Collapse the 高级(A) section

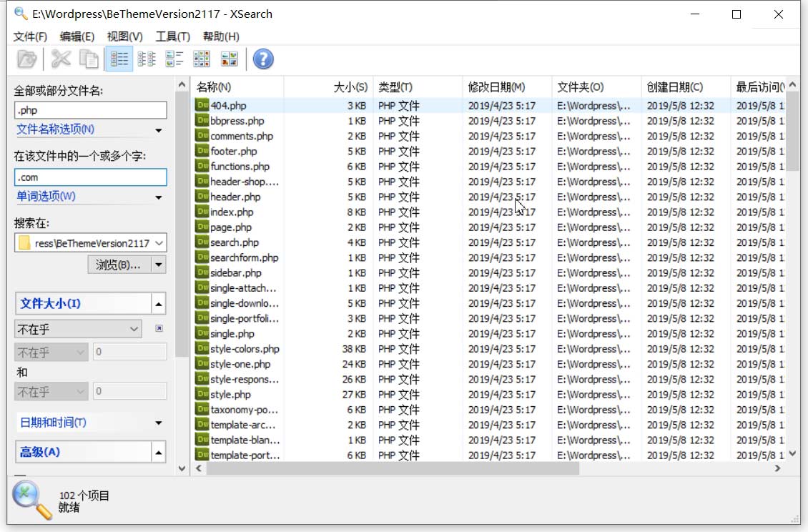coord(158,453)
